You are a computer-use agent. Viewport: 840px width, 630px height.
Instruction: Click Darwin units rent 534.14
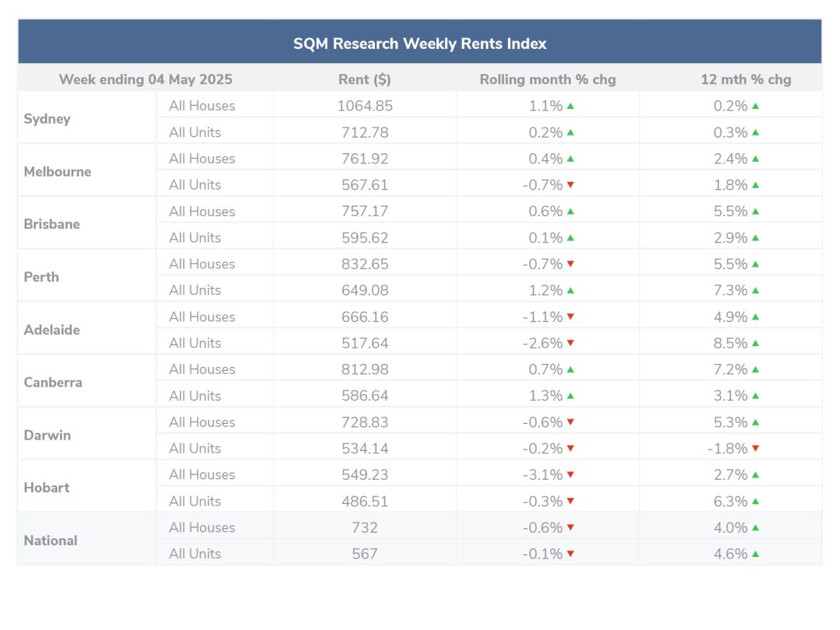[x=365, y=449]
